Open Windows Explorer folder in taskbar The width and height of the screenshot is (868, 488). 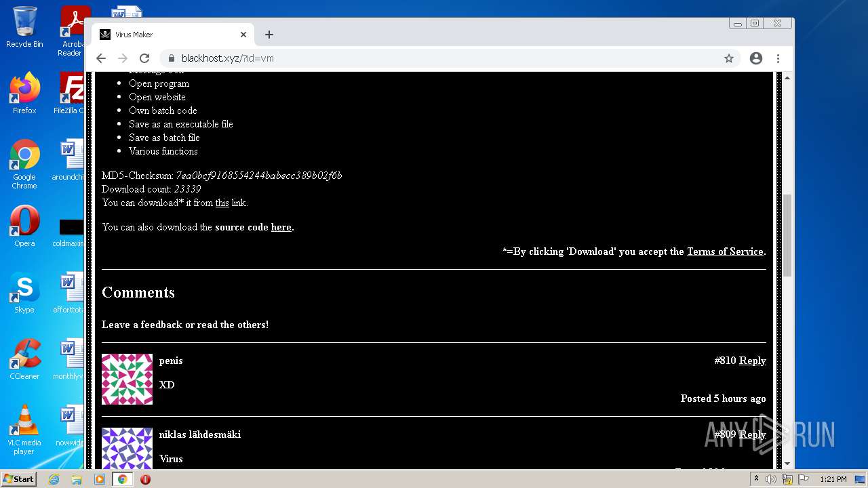(x=77, y=479)
